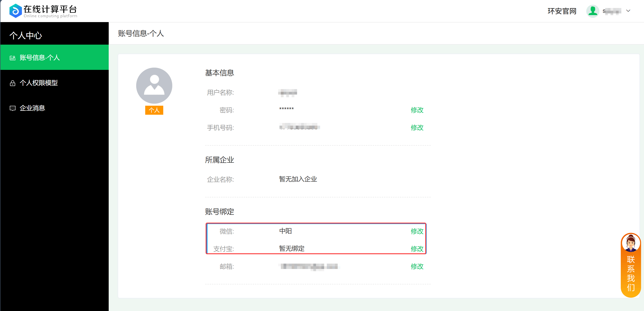This screenshot has width=644, height=311.
Task: Open the 个人权限模型 sidebar menu item
Action: click(39, 83)
